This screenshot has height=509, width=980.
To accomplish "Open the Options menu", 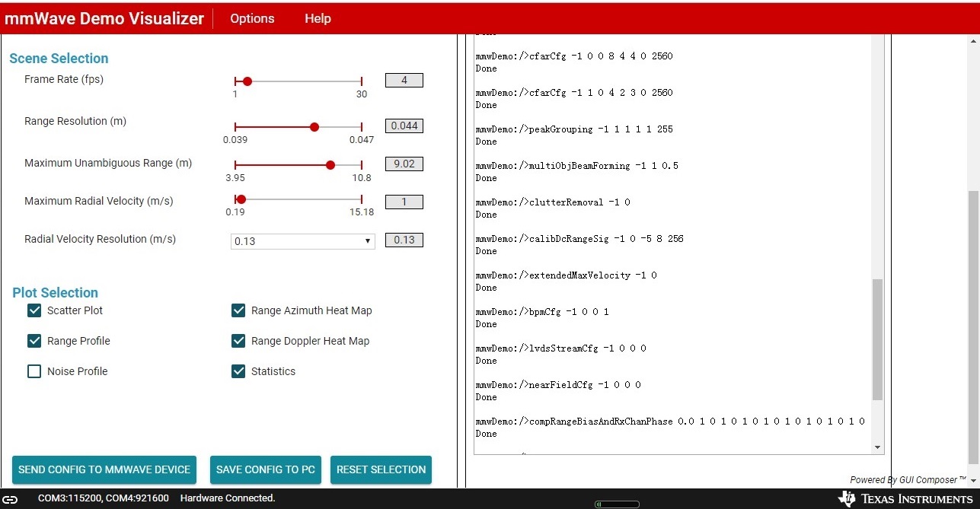I will pos(252,18).
